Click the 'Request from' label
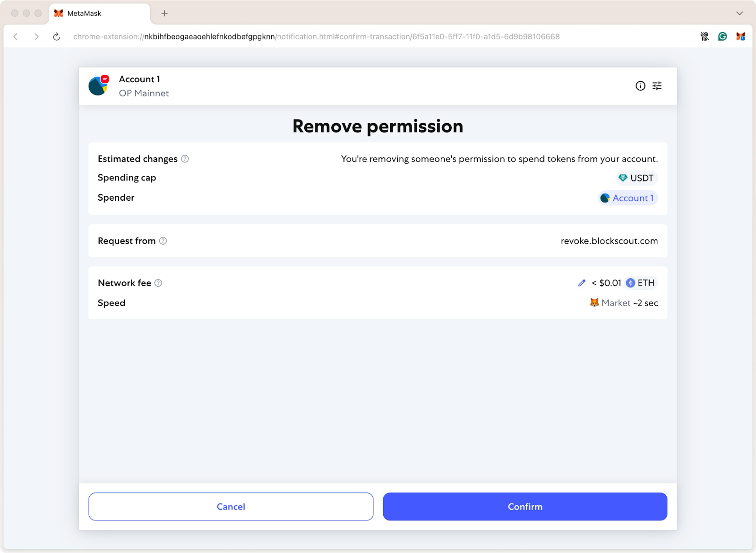 coord(127,241)
